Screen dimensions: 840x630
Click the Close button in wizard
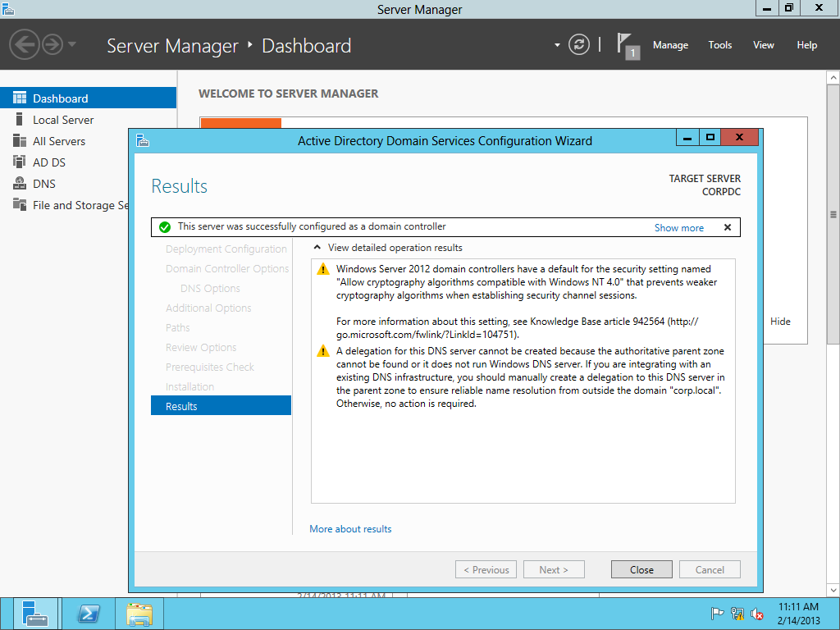pyautogui.click(x=641, y=570)
